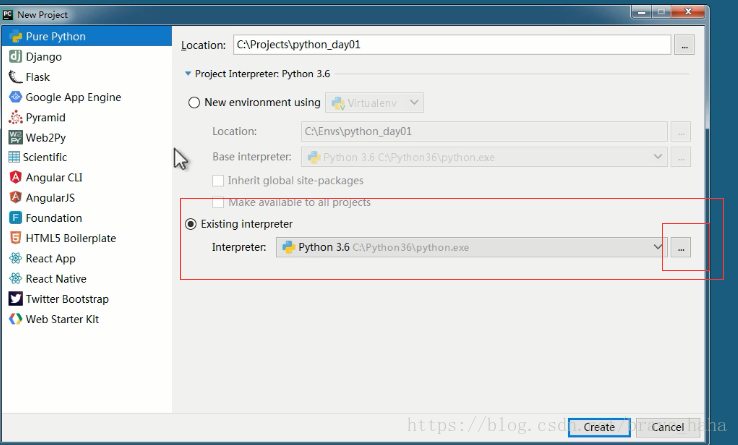Choose AngularJS project type
738x445 pixels.
[87, 197]
